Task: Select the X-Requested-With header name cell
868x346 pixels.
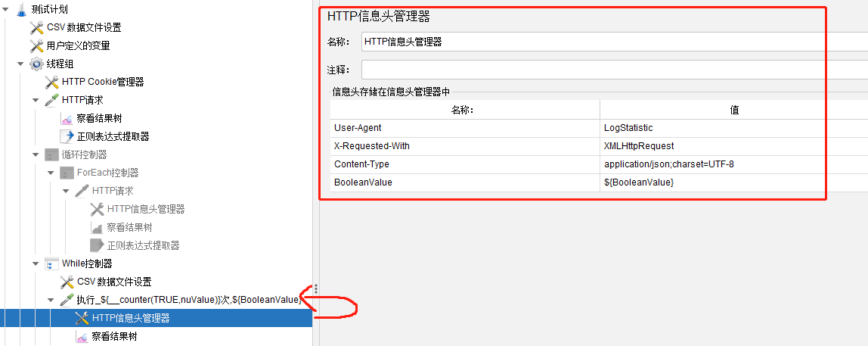Action: tap(465, 146)
